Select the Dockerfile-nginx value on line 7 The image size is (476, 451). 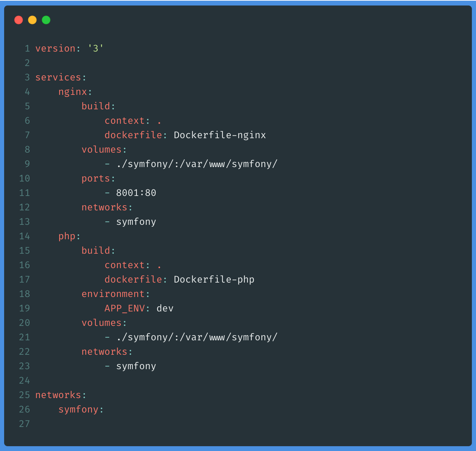220,135
